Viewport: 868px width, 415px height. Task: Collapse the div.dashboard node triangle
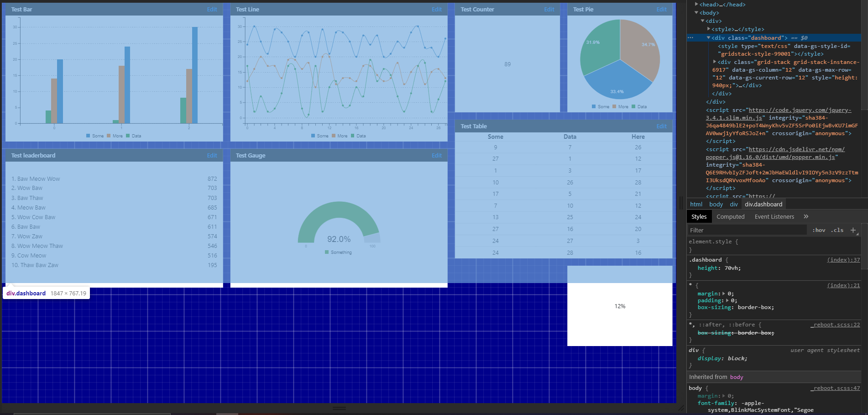point(708,37)
